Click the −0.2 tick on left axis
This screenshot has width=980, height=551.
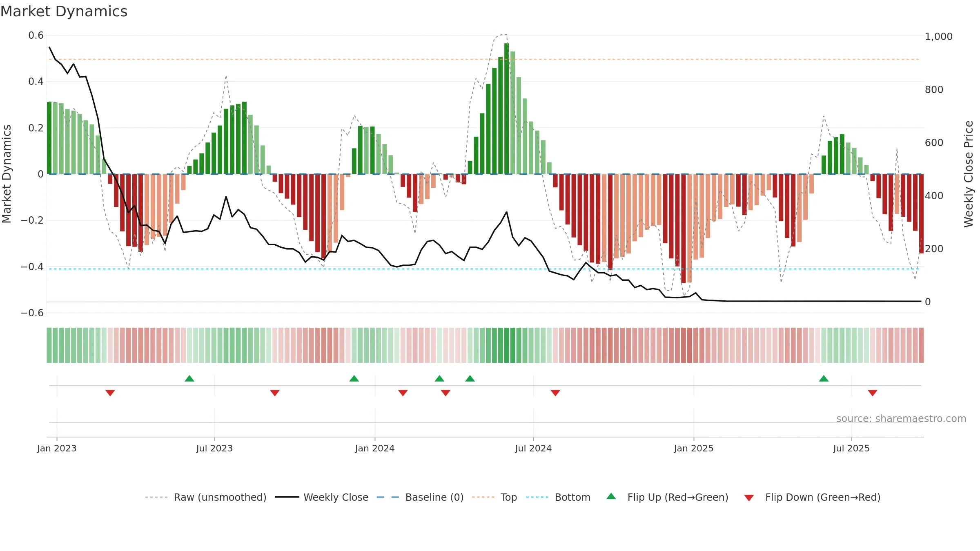click(x=32, y=220)
